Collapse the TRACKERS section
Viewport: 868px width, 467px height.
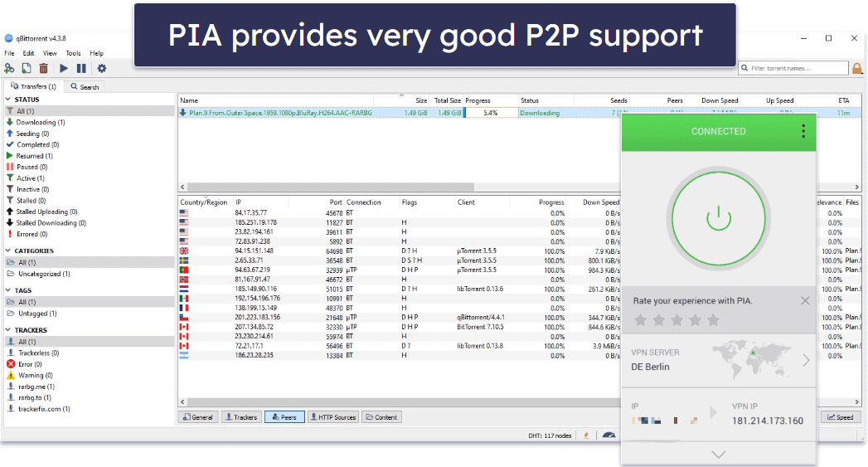click(x=8, y=329)
